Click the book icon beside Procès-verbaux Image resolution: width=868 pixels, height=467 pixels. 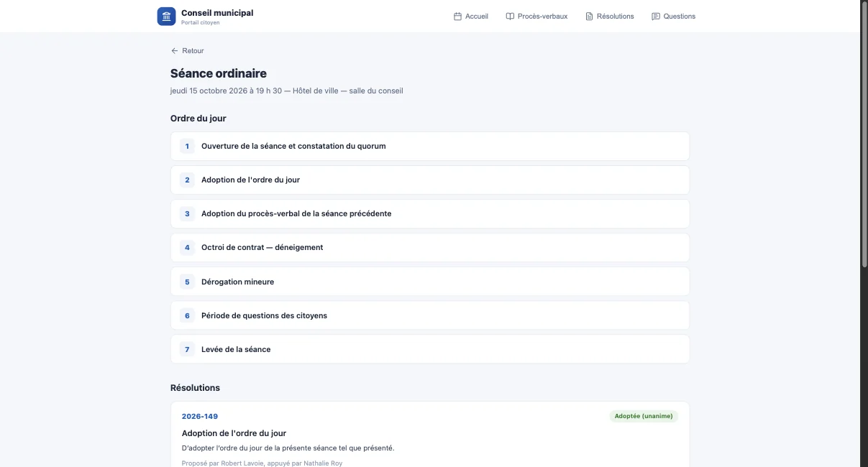510,17
